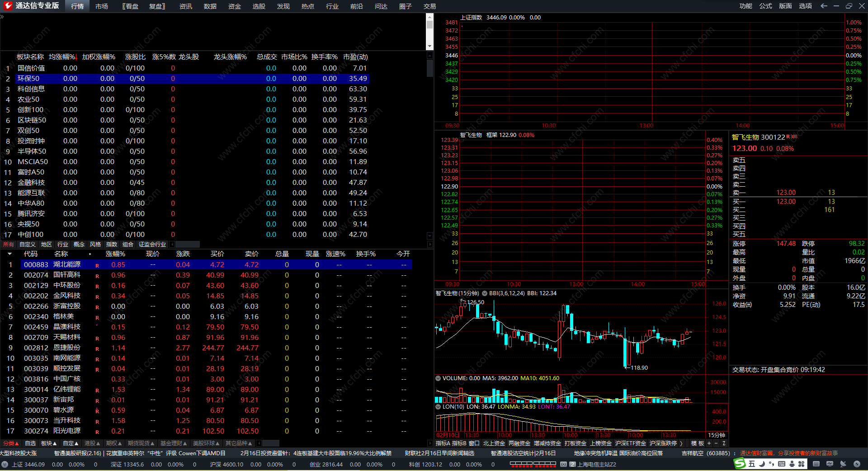
Task: Sort sectors by 均涨幅% column header
Action: click(x=63, y=57)
